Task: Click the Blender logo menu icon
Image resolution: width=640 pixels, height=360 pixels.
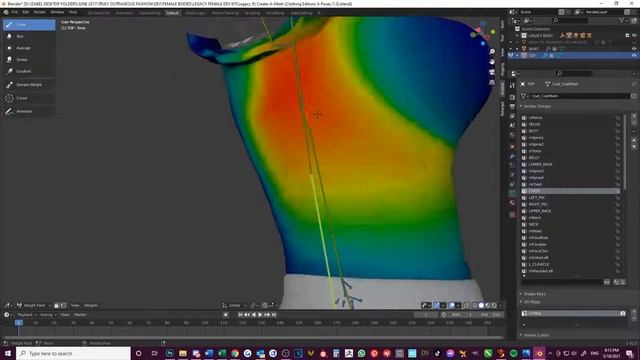Action: point(6,13)
